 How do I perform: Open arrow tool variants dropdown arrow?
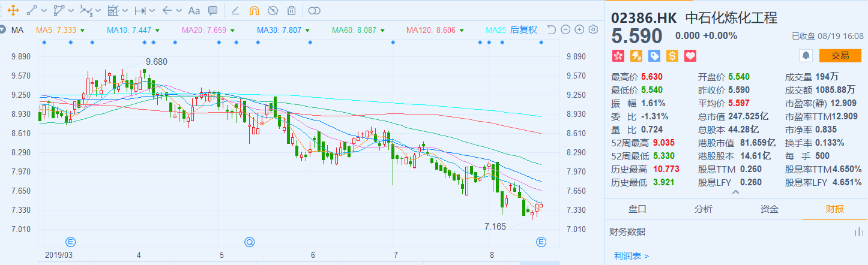click(179, 11)
